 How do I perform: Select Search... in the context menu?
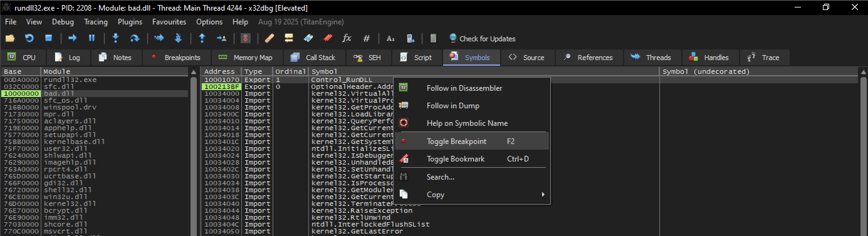(472, 177)
